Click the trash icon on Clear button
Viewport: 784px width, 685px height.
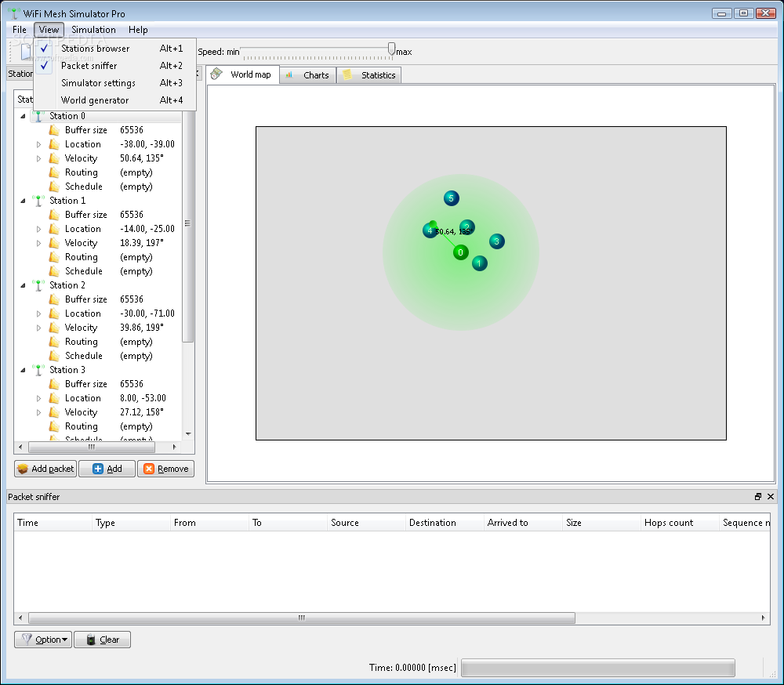click(91, 640)
